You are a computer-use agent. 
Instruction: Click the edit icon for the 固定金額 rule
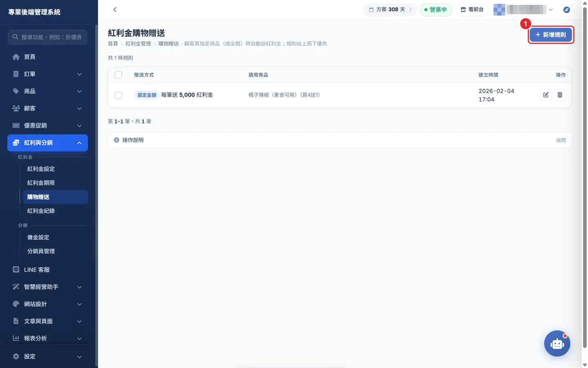click(x=546, y=95)
